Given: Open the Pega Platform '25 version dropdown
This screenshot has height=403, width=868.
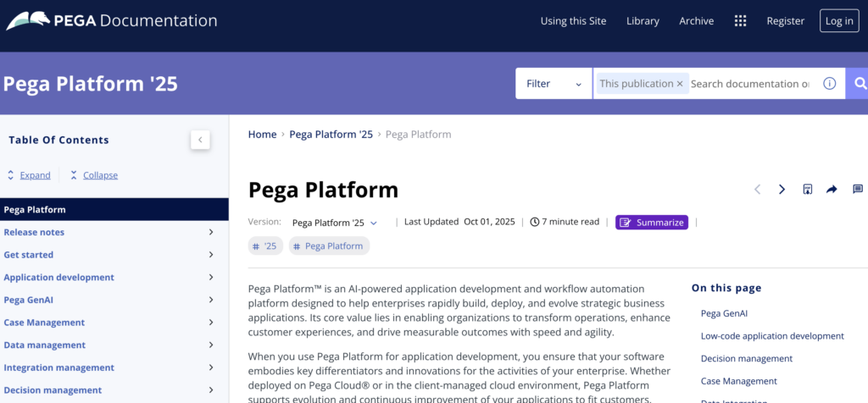Looking at the screenshot, I should [x=335, y=223].
